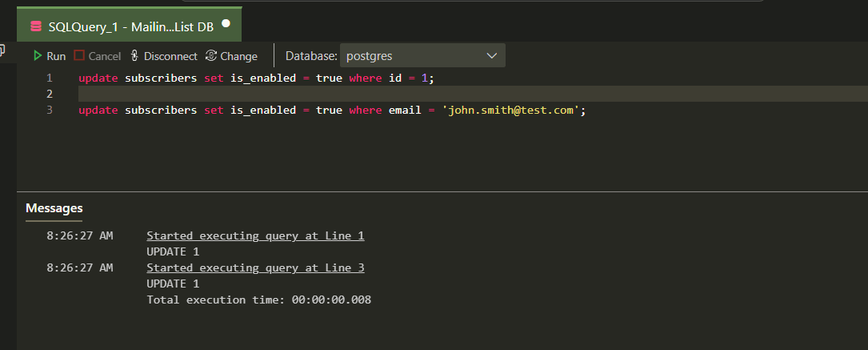Run the SQL query with the play icon
Screen dimensions: 868x350
pos(38,56)
